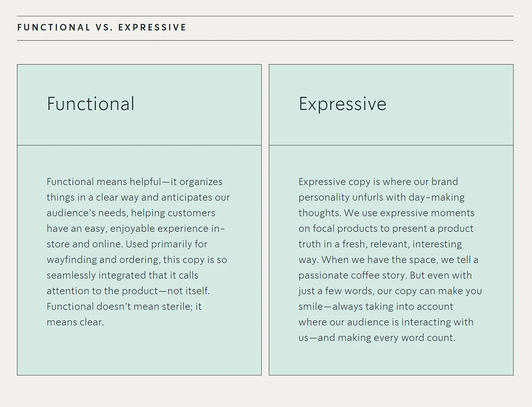
Task: Click the Expressive card header area
Action: pyautogui.click(x=391, y=105)
